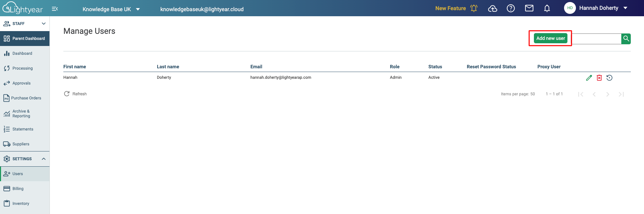Collapse the SETTINGS section chevron

44,159
